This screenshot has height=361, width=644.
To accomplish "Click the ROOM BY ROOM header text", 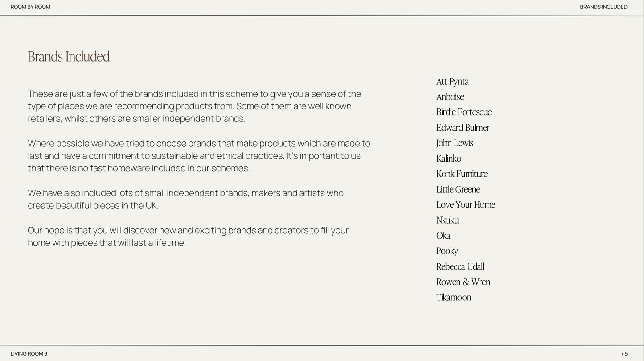I will (30, 7).
